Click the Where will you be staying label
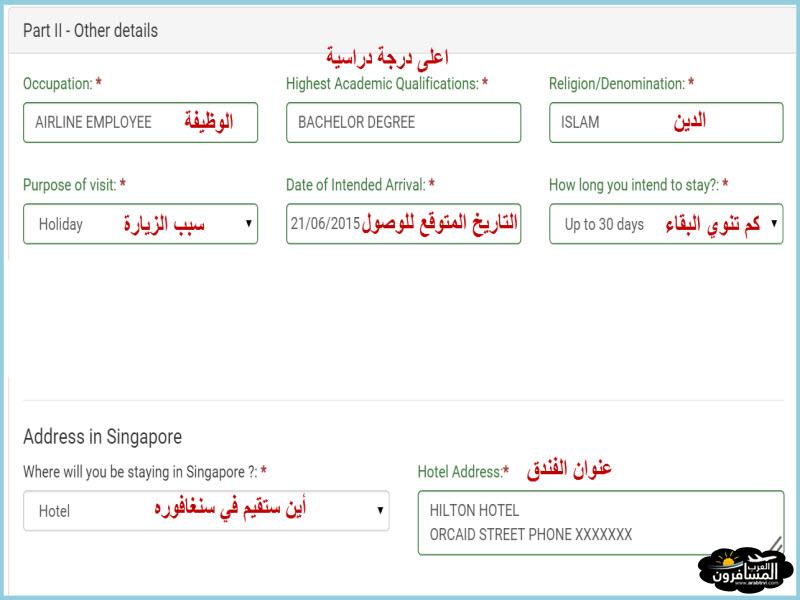Viewport: 800px width, 600px height. (145, 472)
